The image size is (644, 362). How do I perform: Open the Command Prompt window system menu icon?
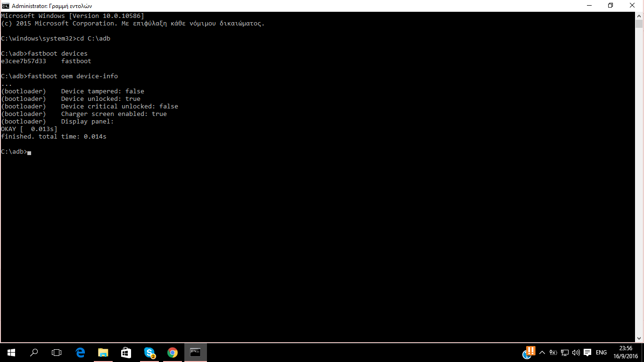[5, 6]
